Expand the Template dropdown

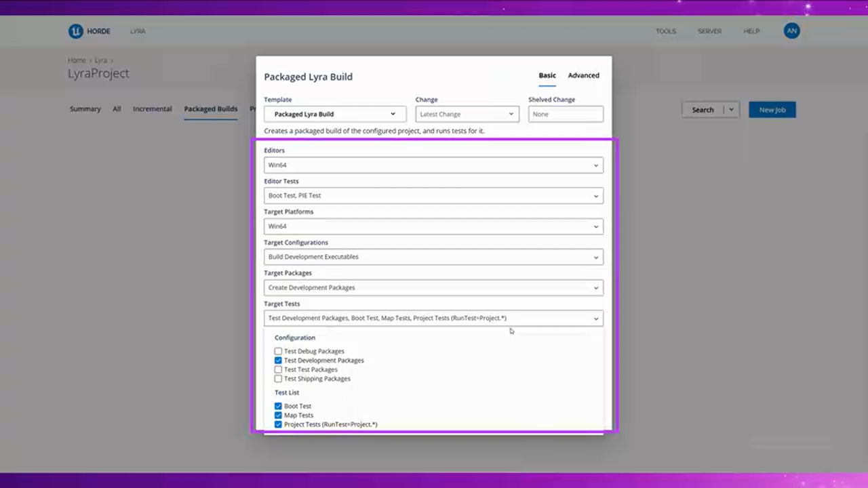(335, 115)
